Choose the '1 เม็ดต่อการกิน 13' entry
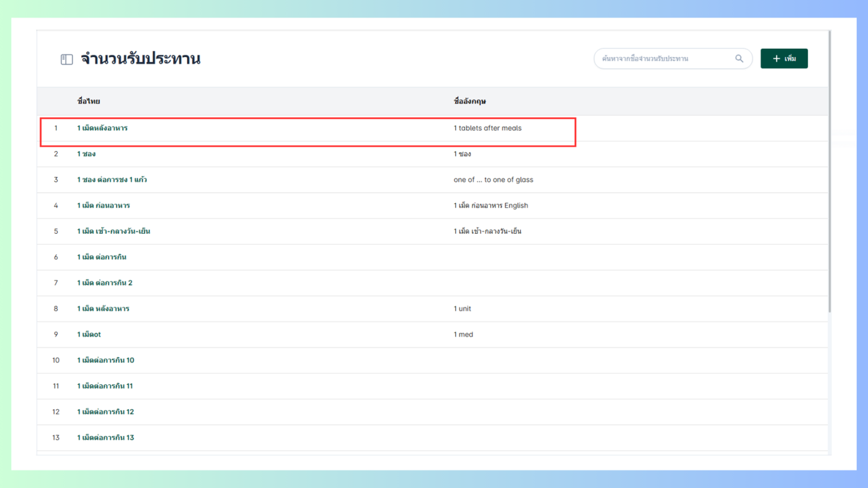868x488 pixels. coord(105,438)
